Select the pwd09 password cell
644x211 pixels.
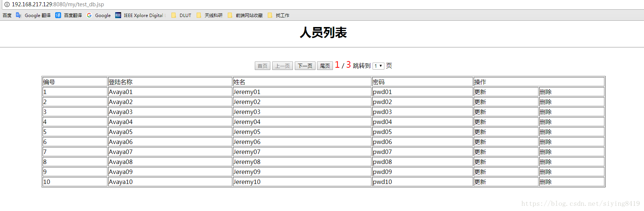423,172
